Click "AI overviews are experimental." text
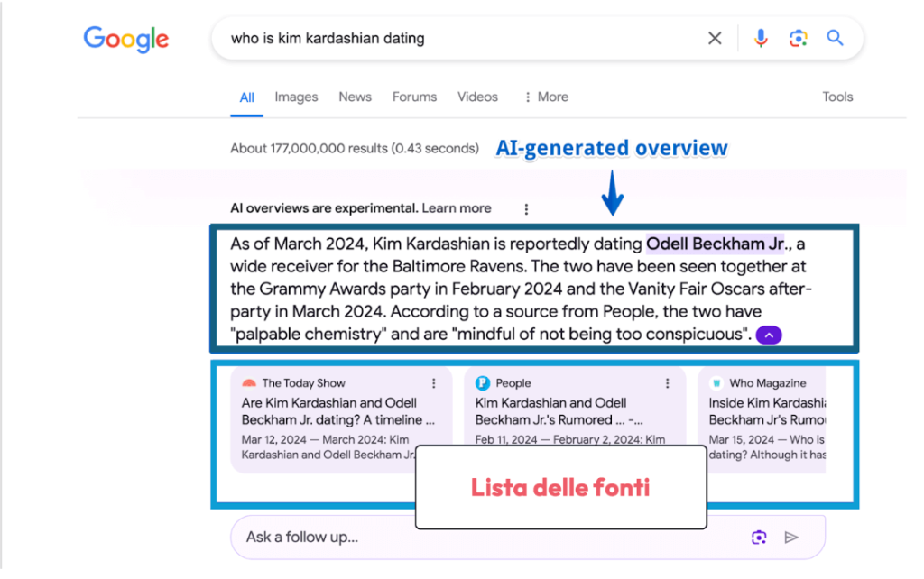The height and width of the screenshot is (579, 924). [x=324, y=208]
